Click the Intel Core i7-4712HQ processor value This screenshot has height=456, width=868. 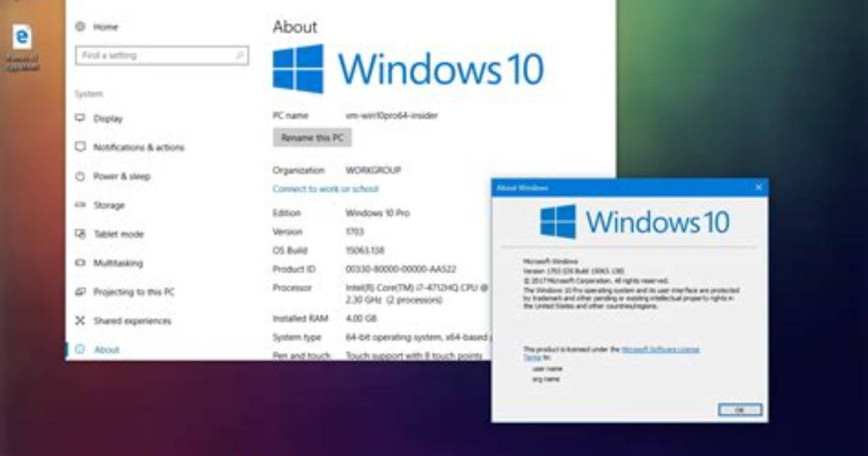tap(417, 293)
